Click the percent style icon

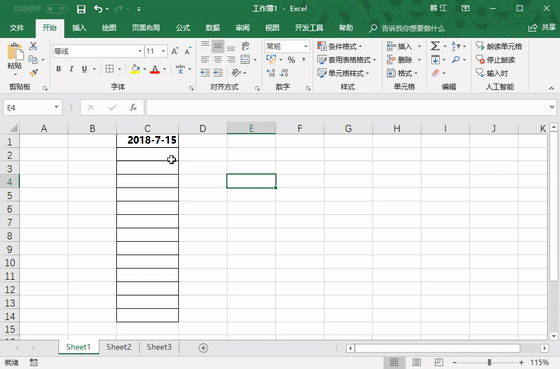(291, 60)
